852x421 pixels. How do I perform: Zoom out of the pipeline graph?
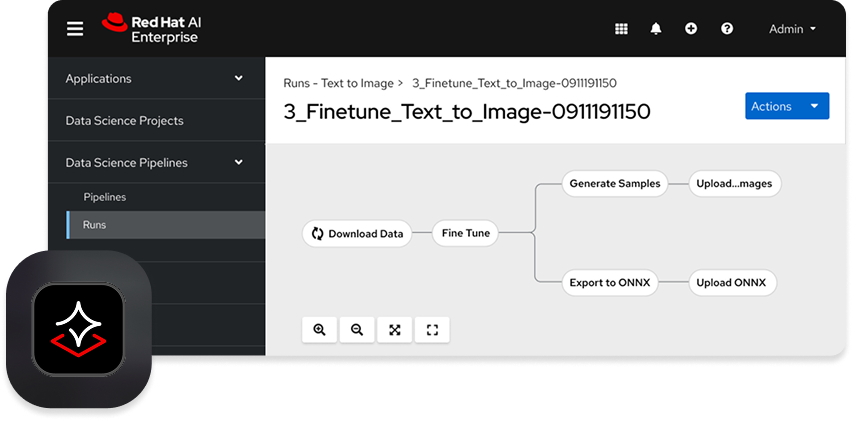tap(357, 330)
